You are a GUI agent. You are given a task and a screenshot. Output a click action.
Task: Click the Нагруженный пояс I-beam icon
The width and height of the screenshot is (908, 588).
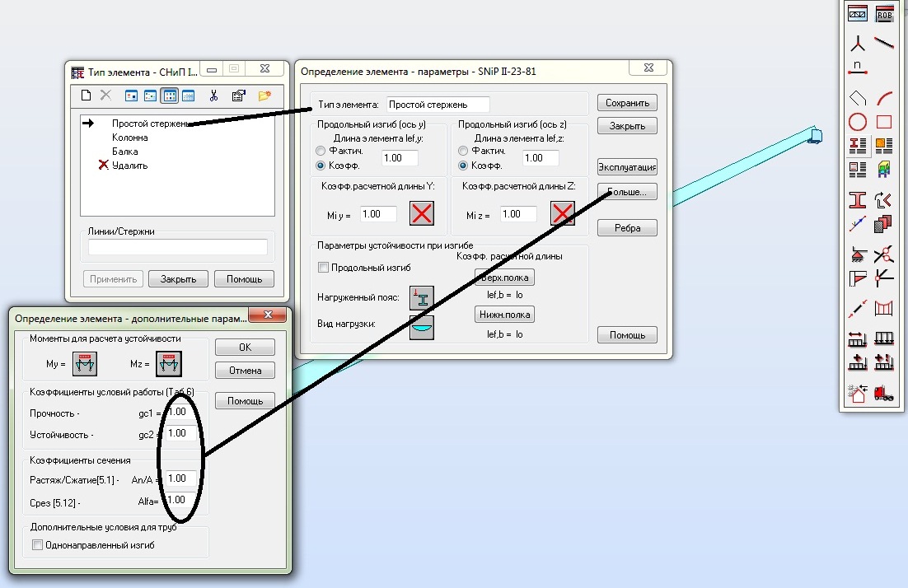[x=422, y=298]
